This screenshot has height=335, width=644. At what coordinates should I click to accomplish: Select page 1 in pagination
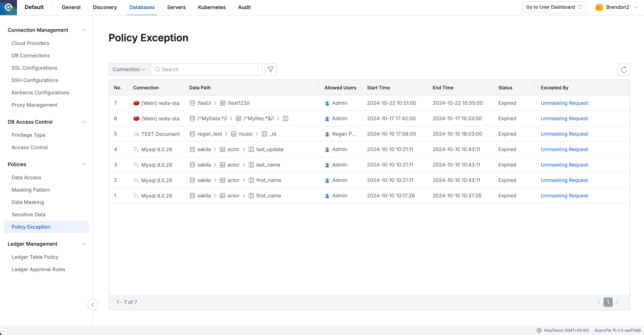point(608,302)
